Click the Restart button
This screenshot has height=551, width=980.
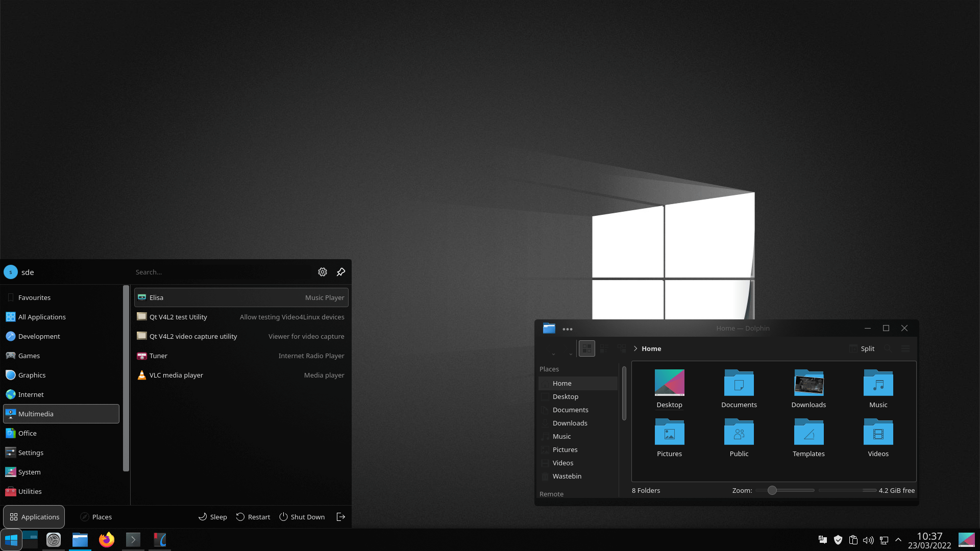(253, 517)
